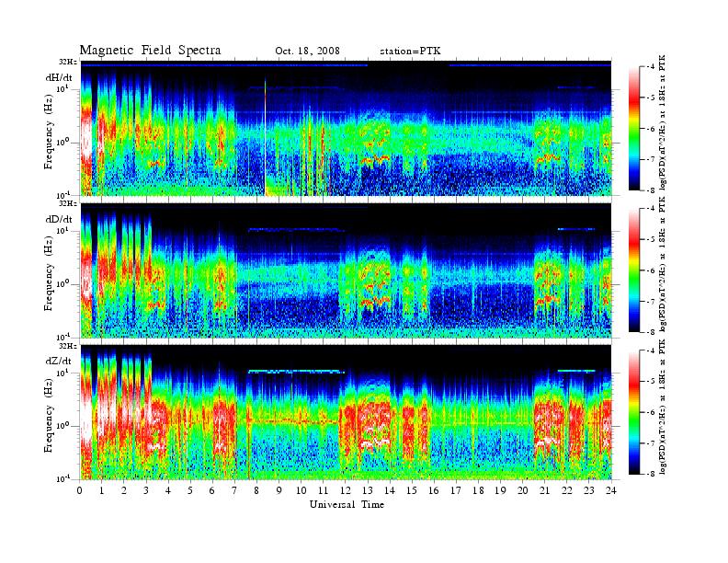Click hour tick "15" on the time axis
Image resolution: width=728 pixels, height=563 pixels.
[x=412, y=490]
